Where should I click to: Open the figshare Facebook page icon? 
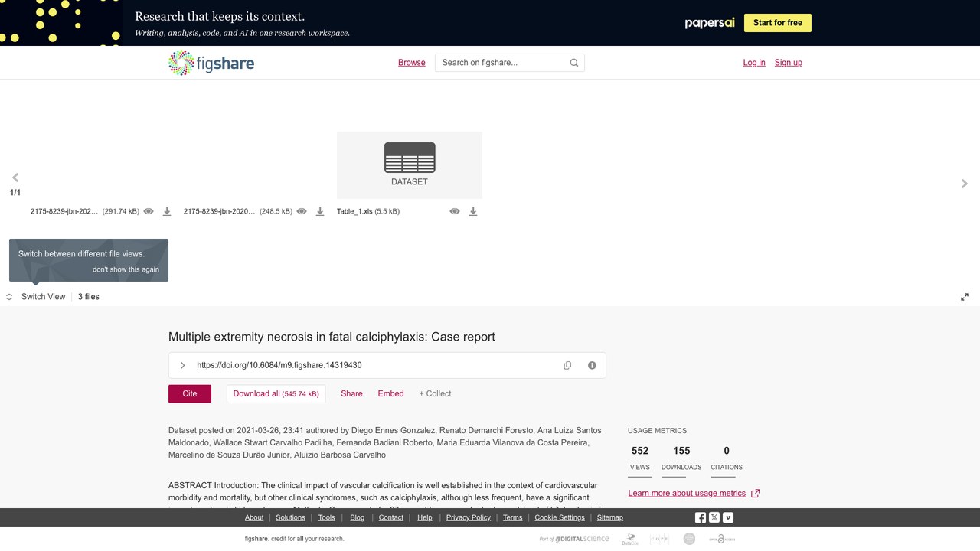point(701,518)
